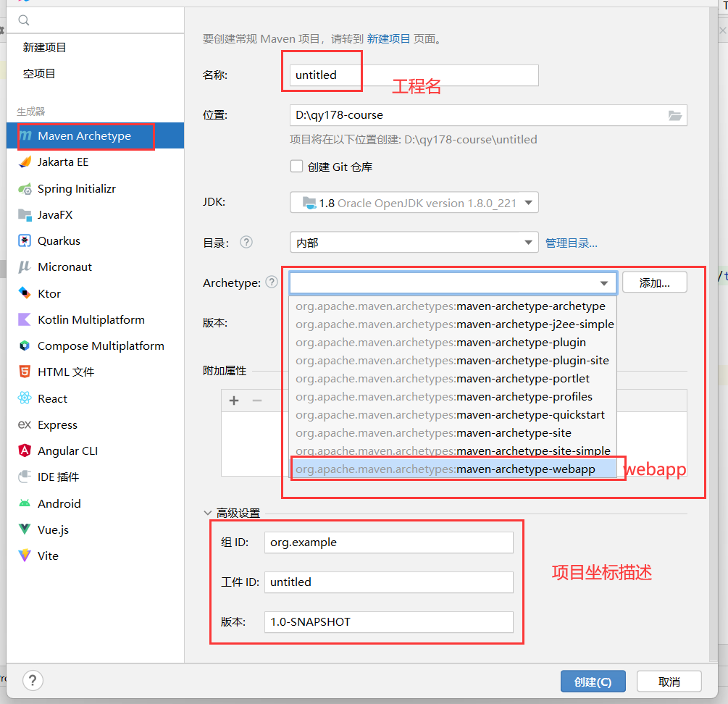Screen dimensions: 728x704
Task: Click help icon next to Archetype
Action: point(272,282)
